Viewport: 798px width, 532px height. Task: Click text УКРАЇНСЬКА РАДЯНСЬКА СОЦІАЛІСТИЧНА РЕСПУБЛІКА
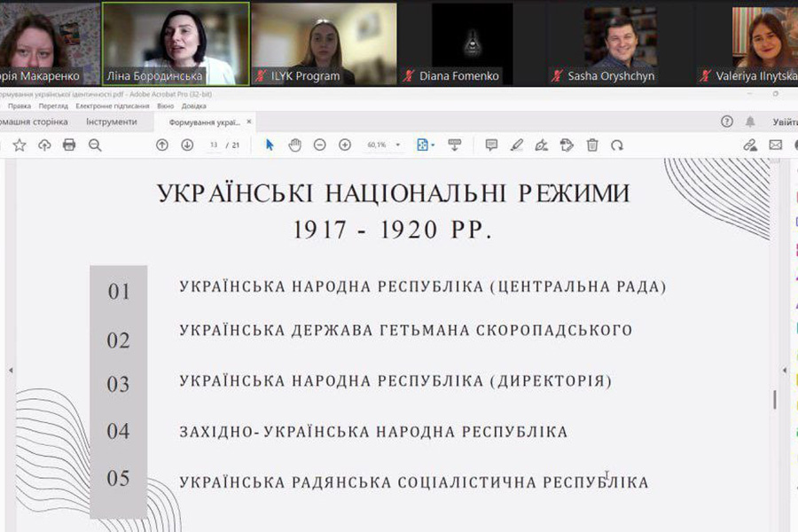click(414, 482)
